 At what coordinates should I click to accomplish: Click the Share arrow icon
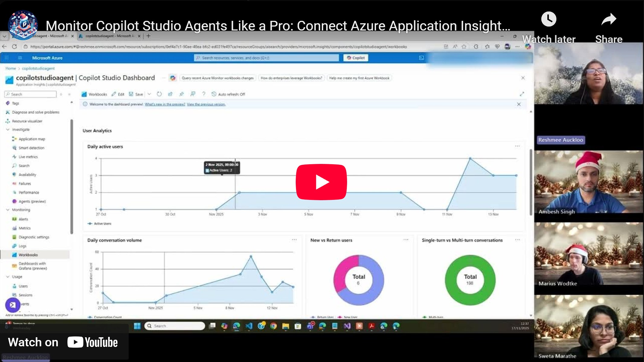pyautogui.click(x=608, y=19)
